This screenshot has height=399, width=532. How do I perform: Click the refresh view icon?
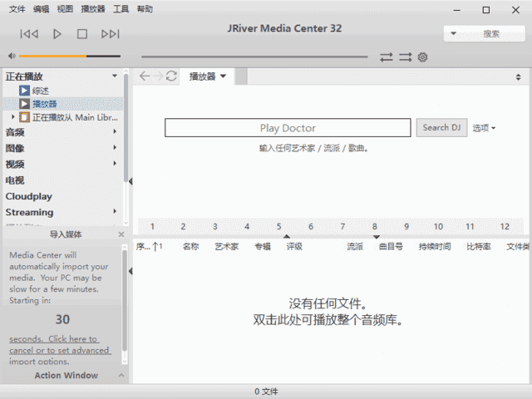171,76
